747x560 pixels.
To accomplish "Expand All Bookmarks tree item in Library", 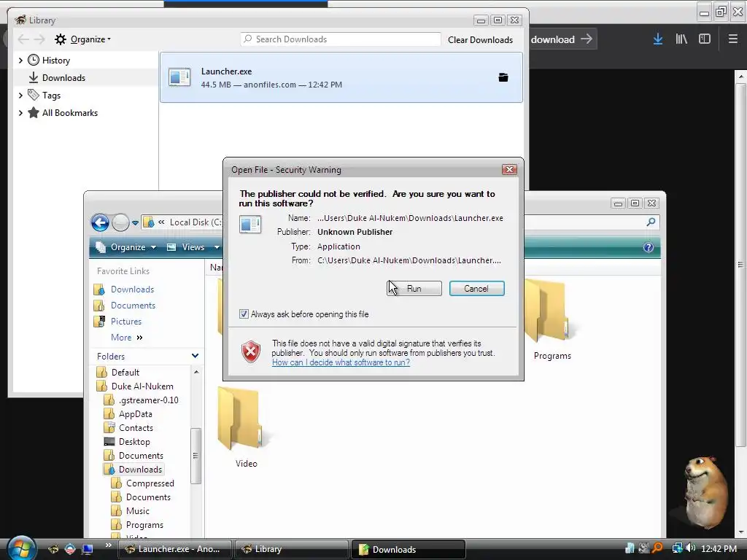I will [x=20, y=113].
